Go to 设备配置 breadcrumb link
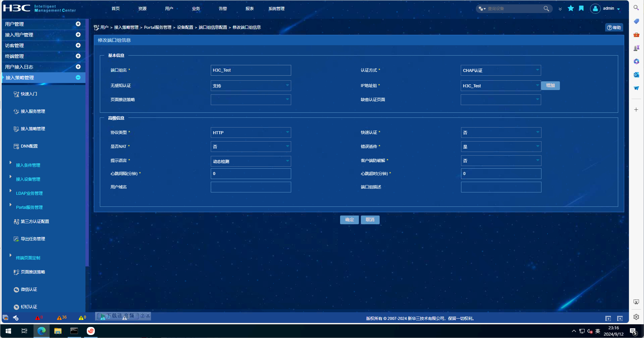Image resolution: width=644 pixels, height=338 pixels. [185, 27]
